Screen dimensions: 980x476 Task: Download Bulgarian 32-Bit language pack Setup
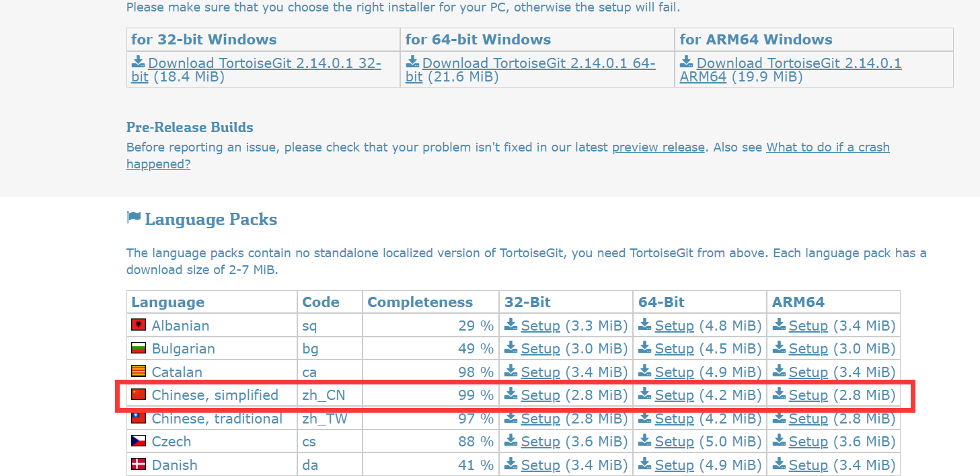tap(540, 349)
